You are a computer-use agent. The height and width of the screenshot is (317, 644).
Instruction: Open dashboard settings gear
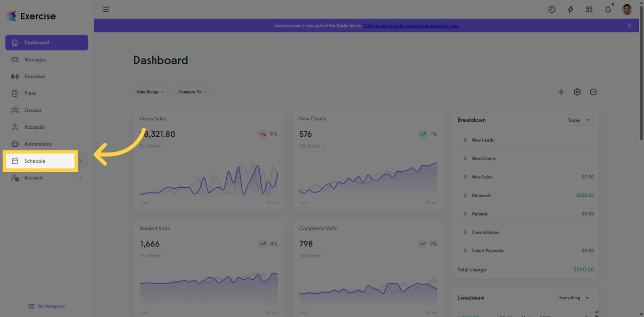click(x=577, y=92)
